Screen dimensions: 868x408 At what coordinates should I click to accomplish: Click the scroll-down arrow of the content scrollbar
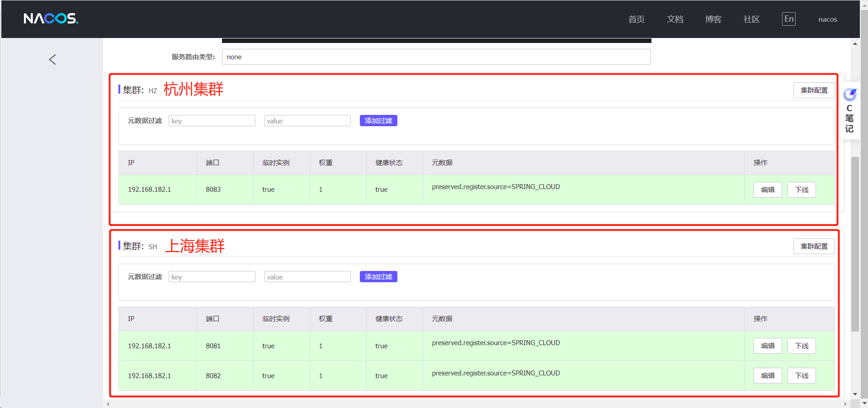coord(855,394)
